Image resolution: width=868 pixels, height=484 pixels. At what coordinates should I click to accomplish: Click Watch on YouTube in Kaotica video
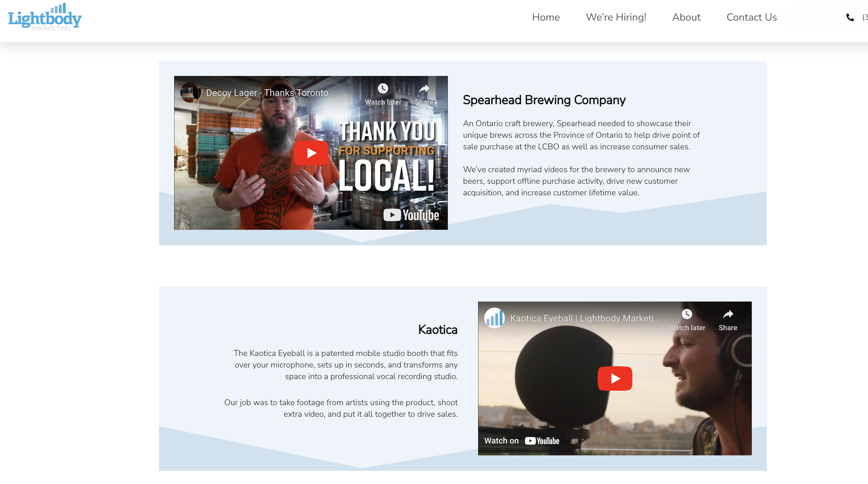click(522, 441)
